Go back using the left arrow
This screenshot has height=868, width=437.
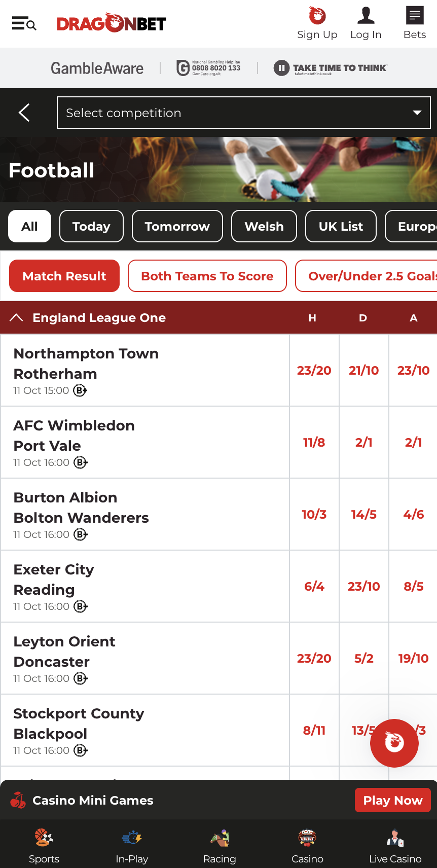(x=24, y=113)
